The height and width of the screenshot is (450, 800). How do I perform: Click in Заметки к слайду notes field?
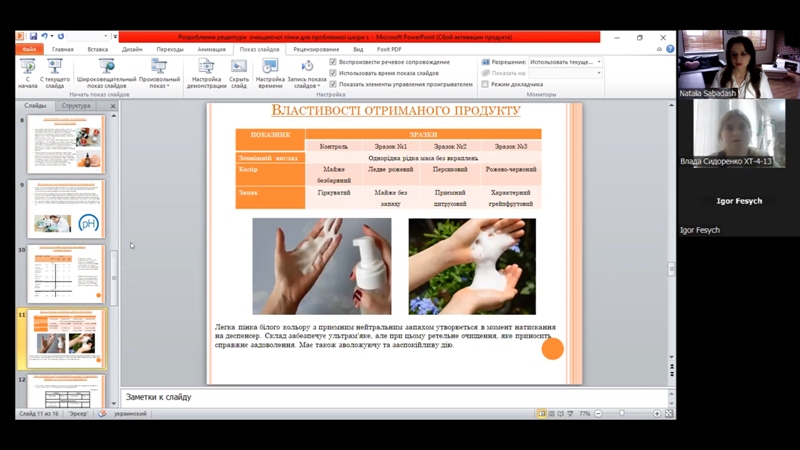point(394,397)
